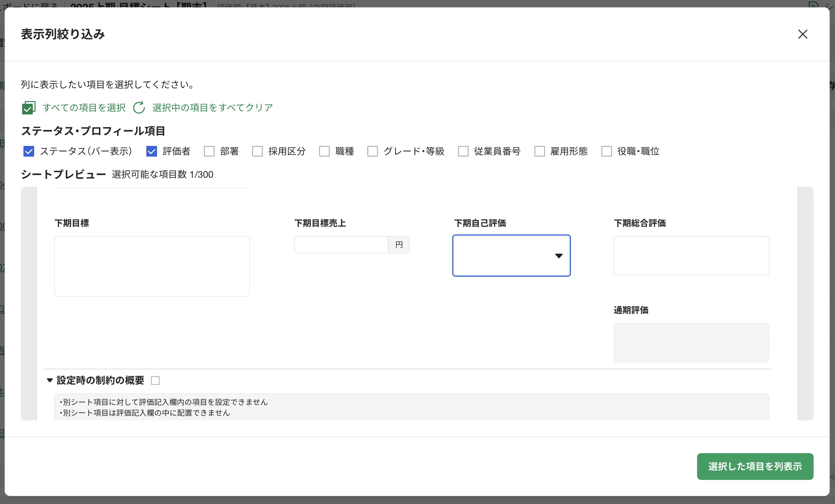Viewport: 835px width, 504px height.
Task: Check the 雇用形態 checkbox
Action: pos(539,151)
